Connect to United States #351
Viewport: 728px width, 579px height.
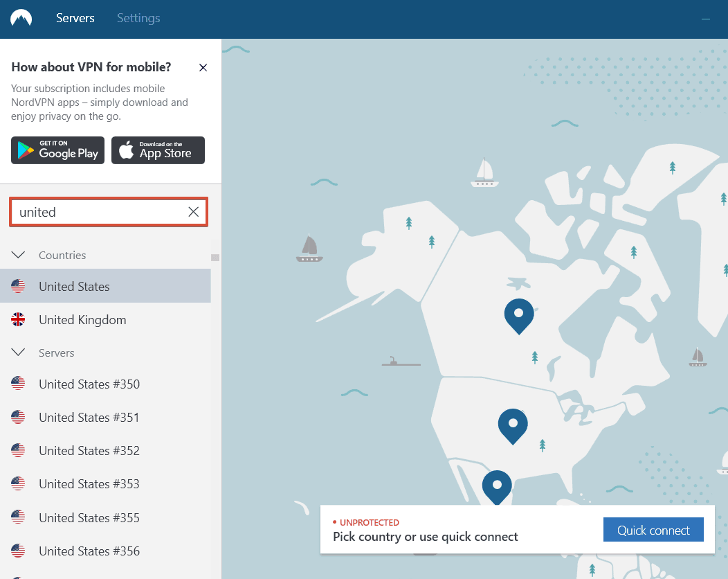coord(105,418)
